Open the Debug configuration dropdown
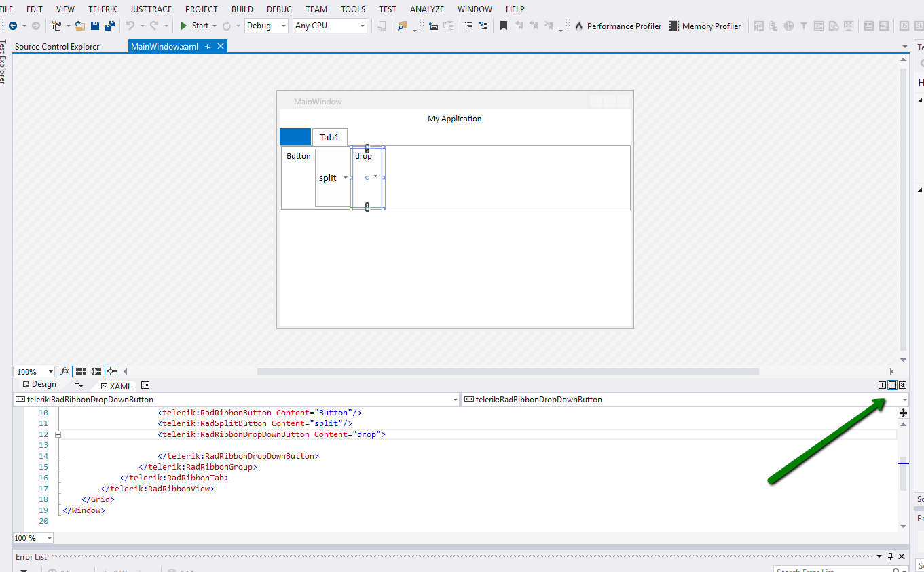Image resolution: width=924 pixels, height=572 pixels. pyautogui.click(x=266, y=26)
